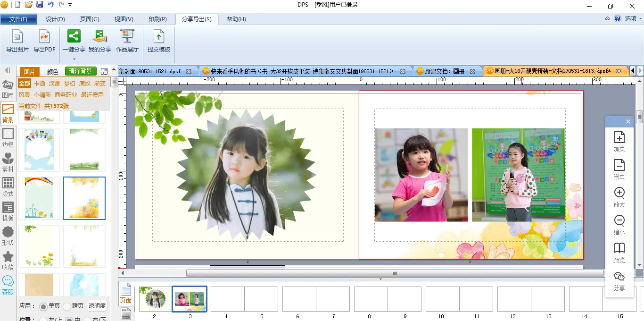Select the 跨页 radio button
The height and width of the screenshot is (321, 644).
tap(67, 306)
